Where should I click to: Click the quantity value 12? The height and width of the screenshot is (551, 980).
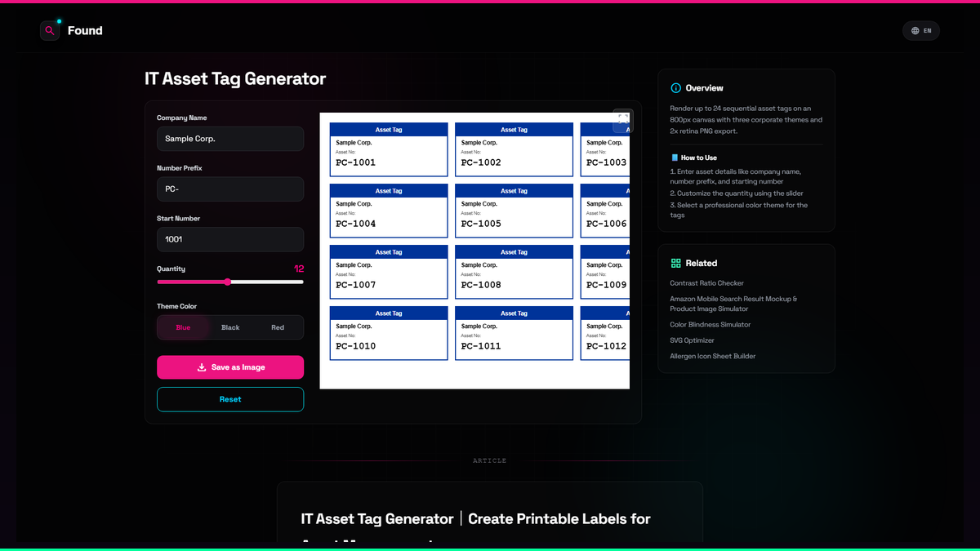point(299,269)
